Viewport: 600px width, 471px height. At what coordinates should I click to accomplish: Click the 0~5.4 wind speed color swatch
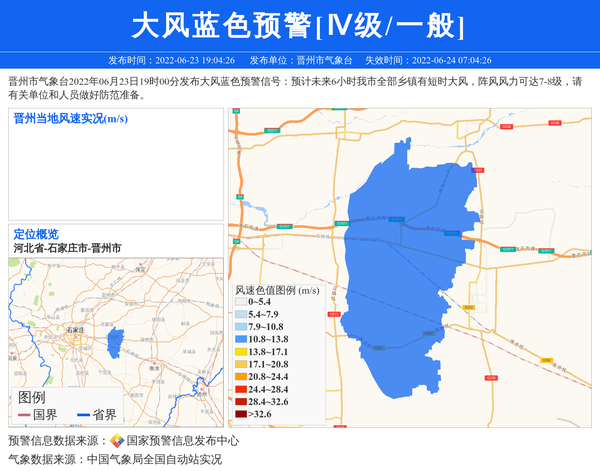click(241, 302)
